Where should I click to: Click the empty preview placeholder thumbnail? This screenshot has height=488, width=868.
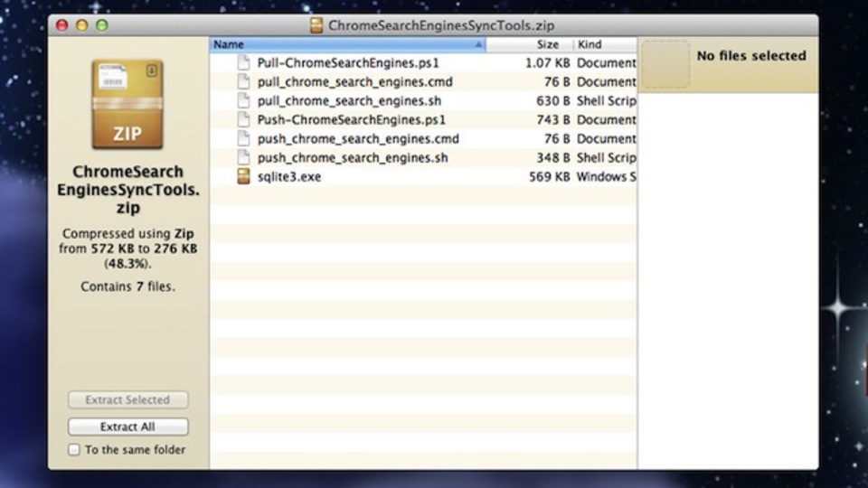665,64
